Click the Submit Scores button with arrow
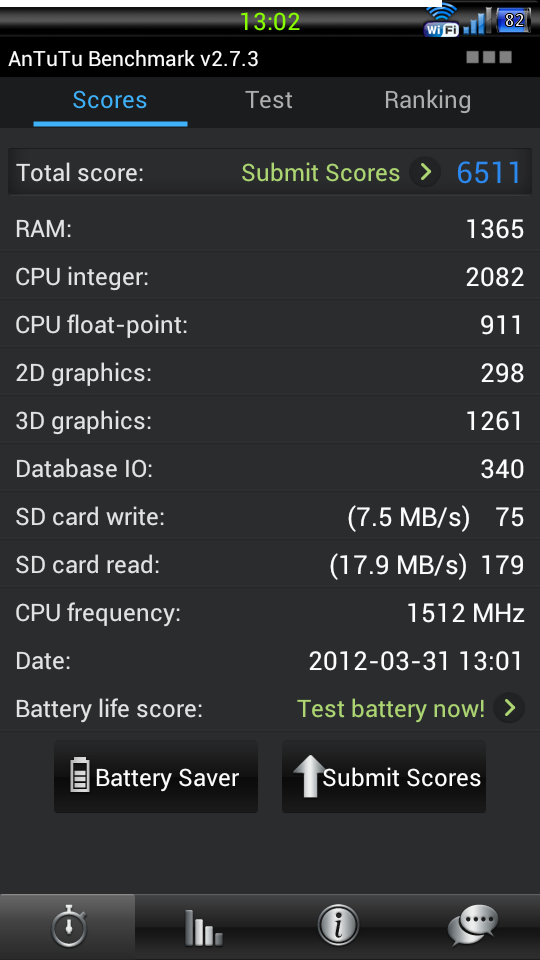Viewport: 540px width, 960px height. pos(384,777)
